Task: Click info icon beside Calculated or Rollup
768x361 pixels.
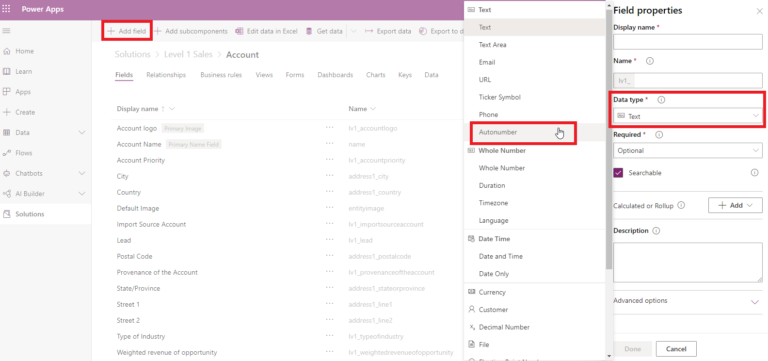Action: pos(681,206)
